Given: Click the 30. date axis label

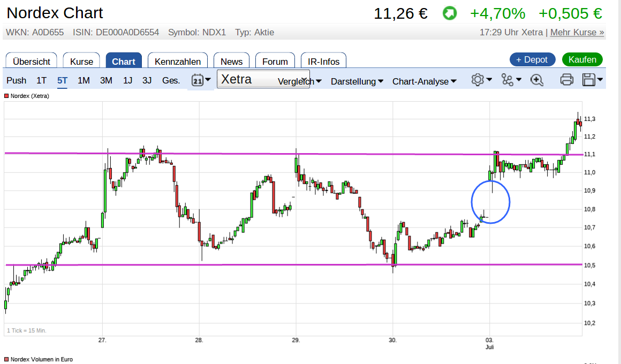Looking at the screenshot, I should point(392,340).
